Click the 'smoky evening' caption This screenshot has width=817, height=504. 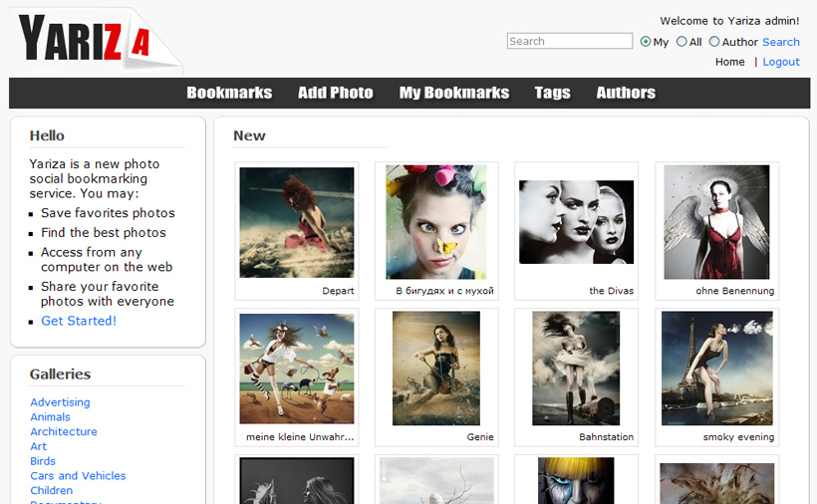738,437
